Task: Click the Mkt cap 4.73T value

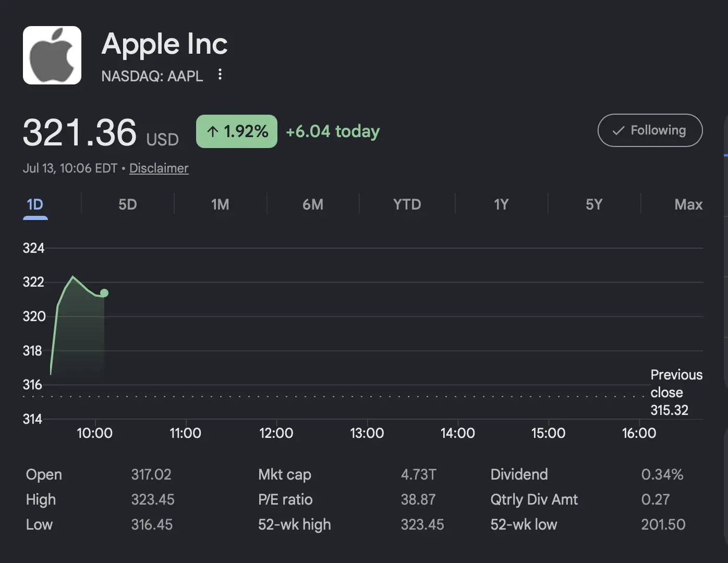Action: tap(418, 474)
